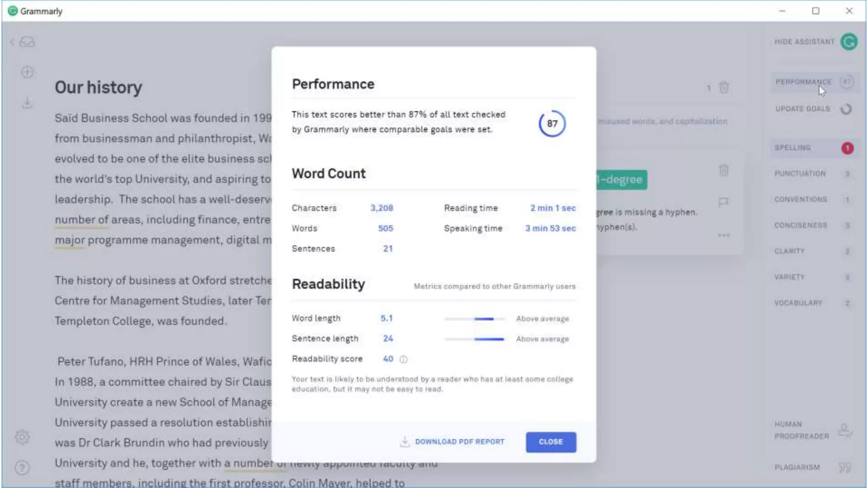This screenshot has height=488, width=868.
Task: Click the new document plus icon
Action: click(27, 72)
